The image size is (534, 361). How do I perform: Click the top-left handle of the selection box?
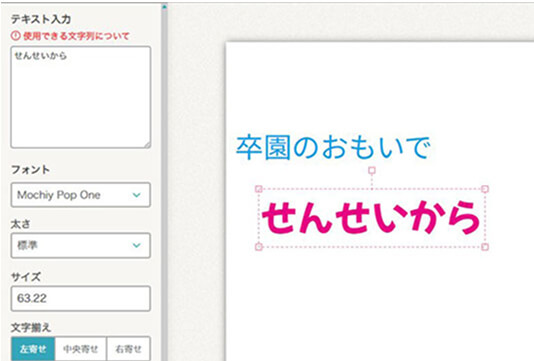coord(259,189)
